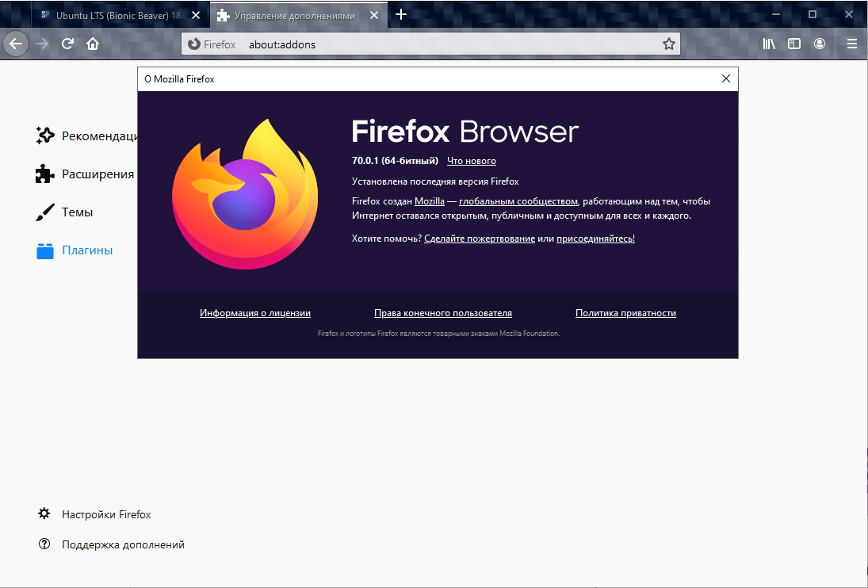Screen dimensions: 868x588
Task: Click the присоединяйтесь! link
Action: point(595,239)
